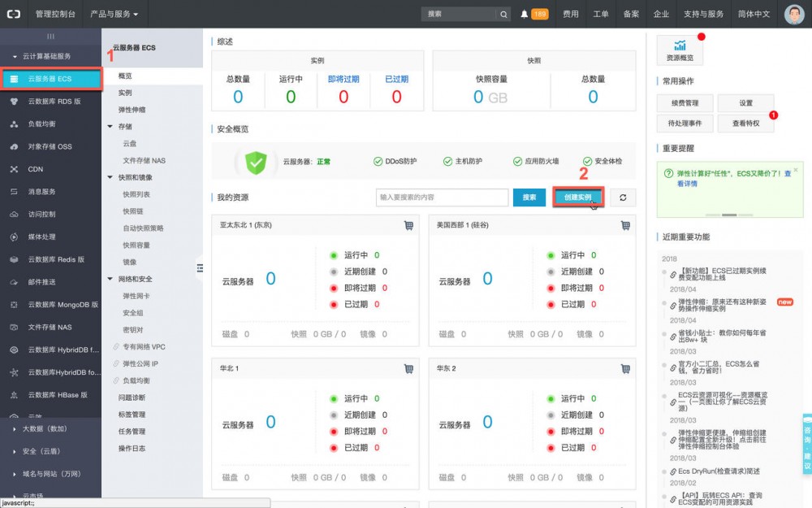
Task: Click the 待处理事件 button
Action: pyautogui.click(x=685, y=124)
